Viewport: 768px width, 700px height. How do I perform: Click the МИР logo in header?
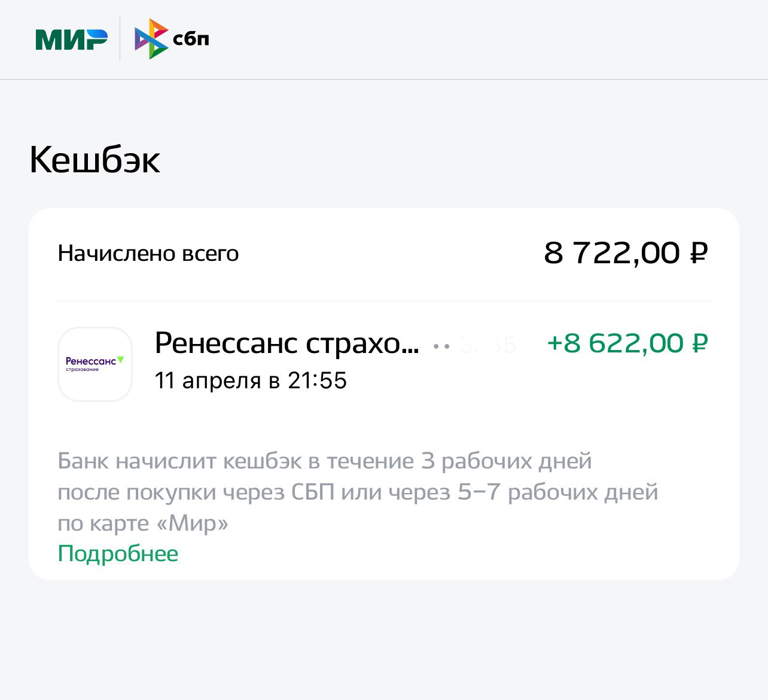72,39
